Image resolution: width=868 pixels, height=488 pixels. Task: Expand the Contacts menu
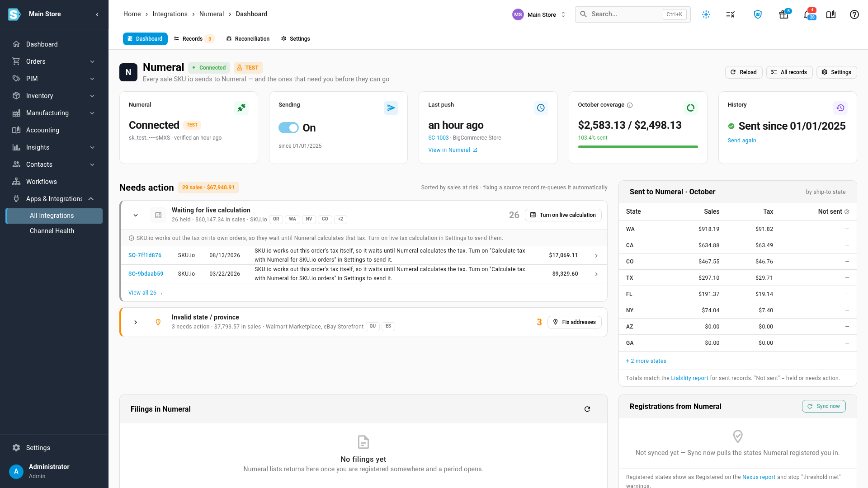[x=54, y=164]
